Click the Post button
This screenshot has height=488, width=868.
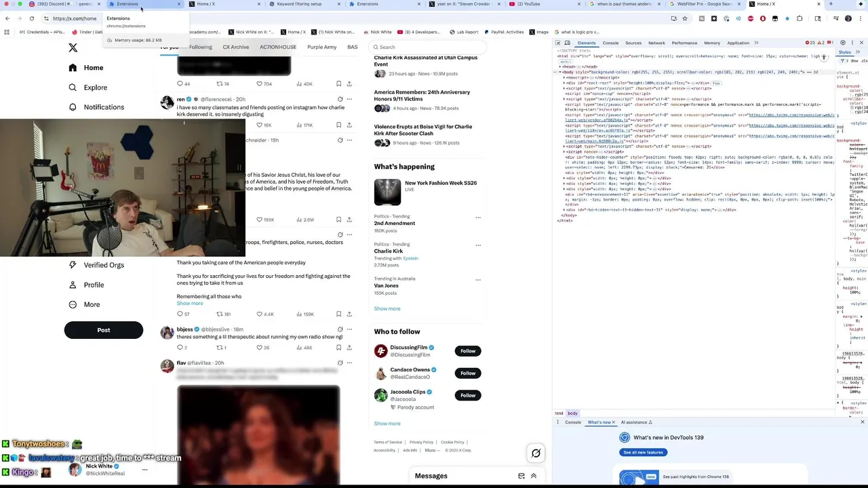click(103, 330)
